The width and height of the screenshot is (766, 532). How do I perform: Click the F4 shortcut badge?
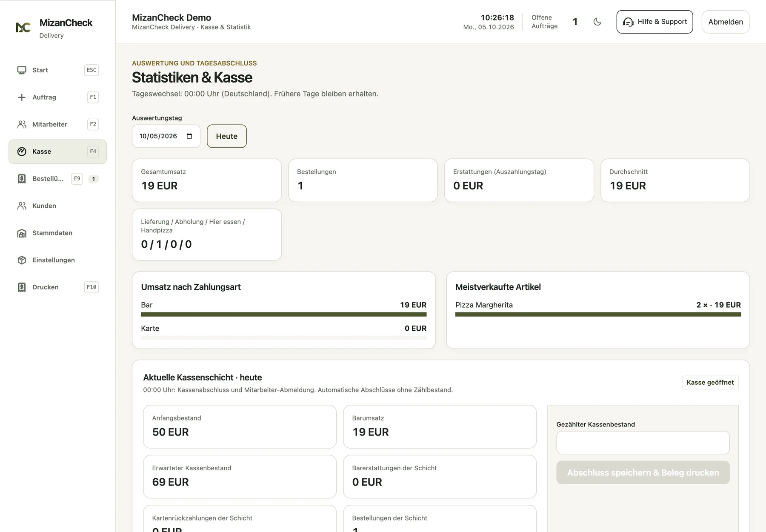point(93,152)
